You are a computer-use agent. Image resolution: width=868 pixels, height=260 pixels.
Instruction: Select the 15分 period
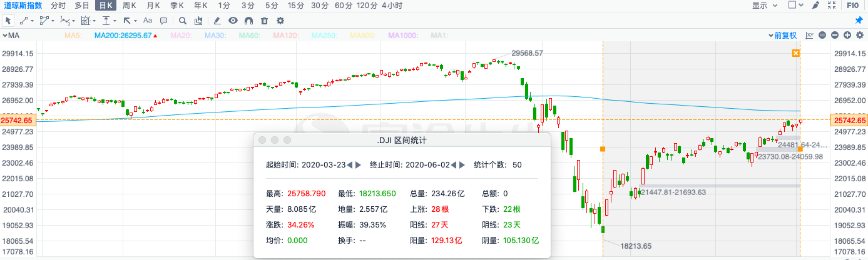click(295, 5)
